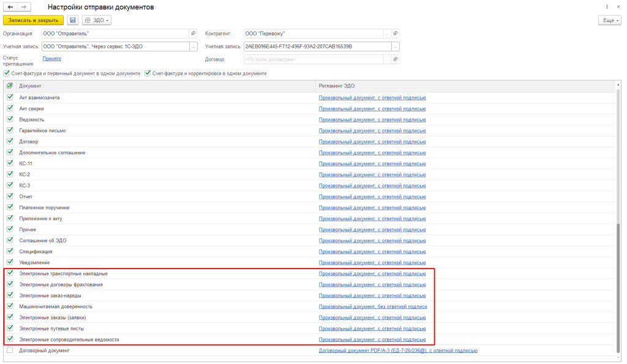Uncheck the Гарантийное письмо checkbox
The image size is (627, 364).
click(10, 130)
